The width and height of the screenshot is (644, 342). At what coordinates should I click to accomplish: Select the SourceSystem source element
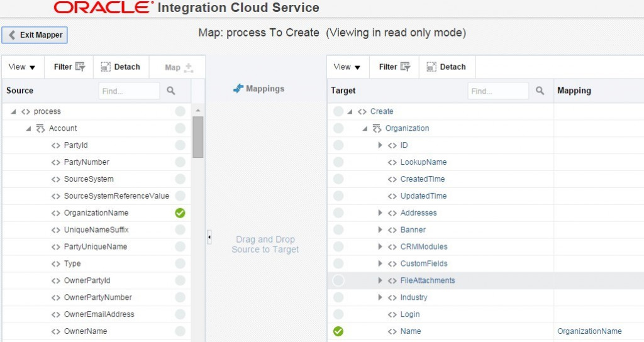(89, 179)
